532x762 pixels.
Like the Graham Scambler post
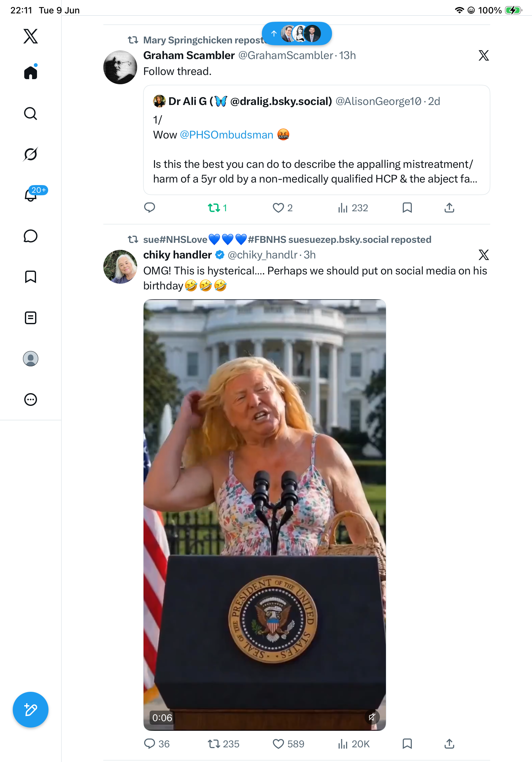click(283, 208)
